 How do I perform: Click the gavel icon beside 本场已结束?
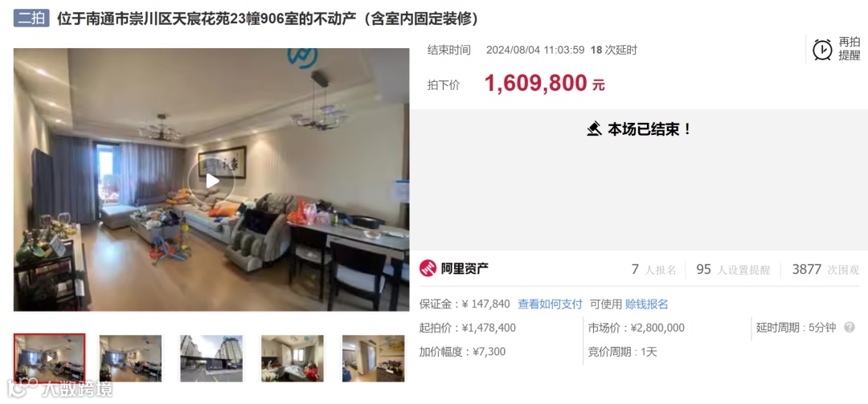coord(594,129)
